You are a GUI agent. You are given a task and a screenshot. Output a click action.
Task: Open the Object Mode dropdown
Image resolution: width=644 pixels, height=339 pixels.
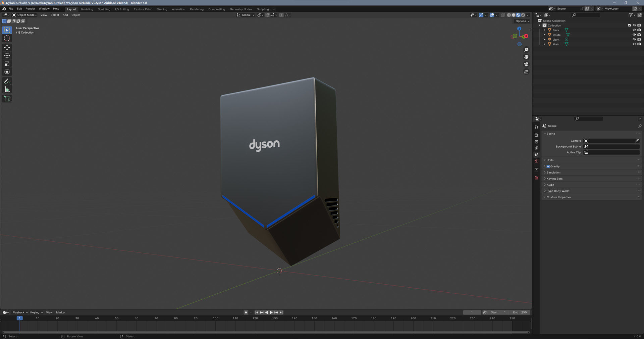pyautogui.click(x=24, y=15)
